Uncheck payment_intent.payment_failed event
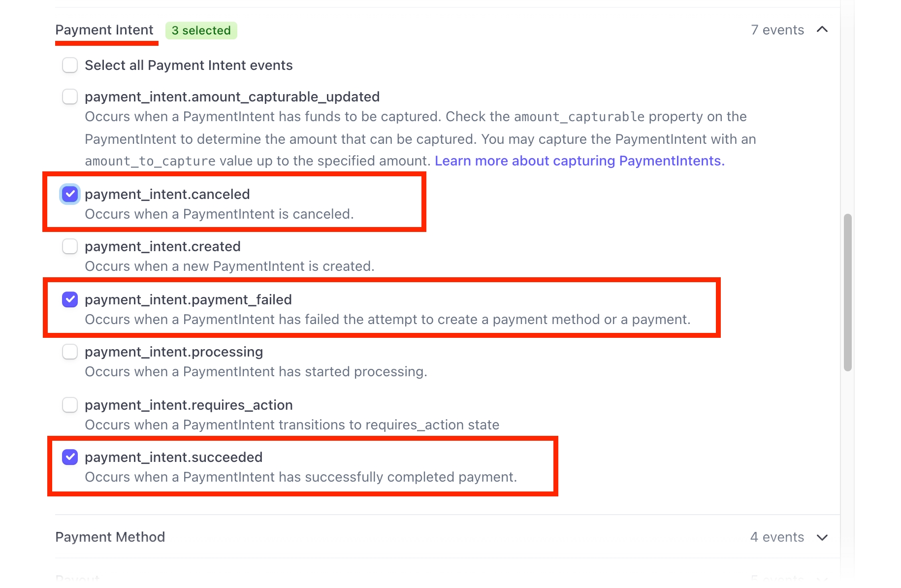901x588 pixels. coord(70,299)
